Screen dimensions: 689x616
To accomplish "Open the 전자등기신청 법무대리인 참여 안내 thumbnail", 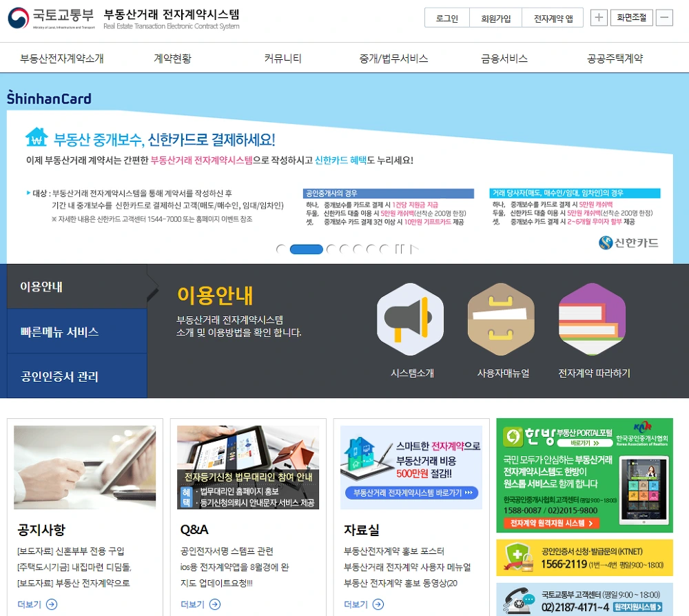I will [x=248, y=467].
